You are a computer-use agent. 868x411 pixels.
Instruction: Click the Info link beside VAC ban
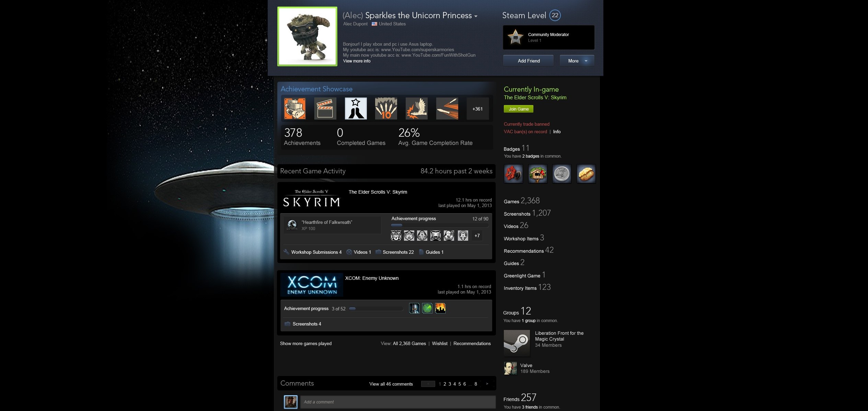(557, 132)
